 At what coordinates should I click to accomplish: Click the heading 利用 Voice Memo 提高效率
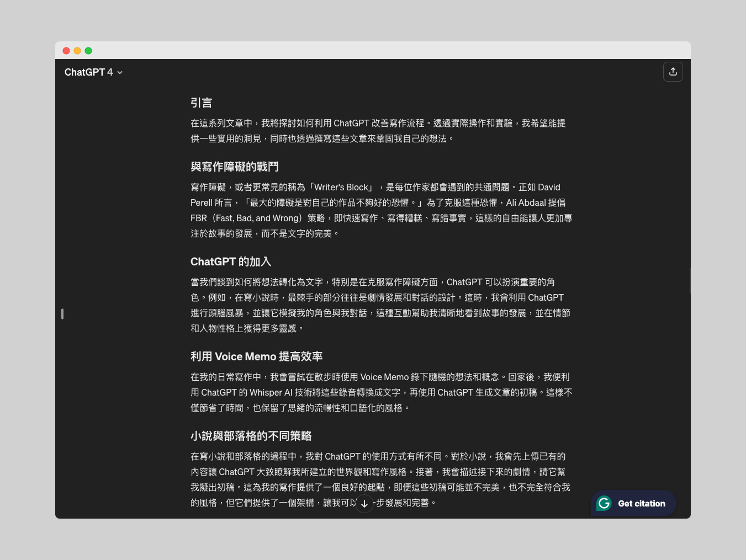[x=256, y=356]
